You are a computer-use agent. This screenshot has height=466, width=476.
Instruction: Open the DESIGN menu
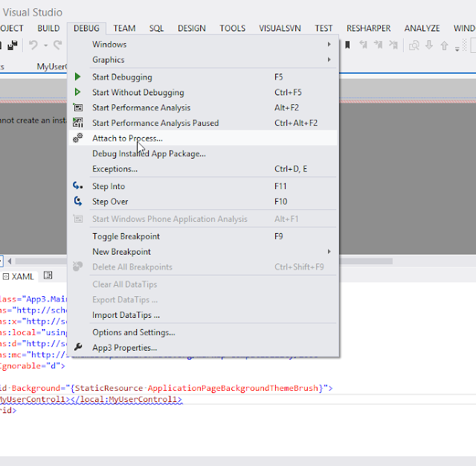pos(192,28)
